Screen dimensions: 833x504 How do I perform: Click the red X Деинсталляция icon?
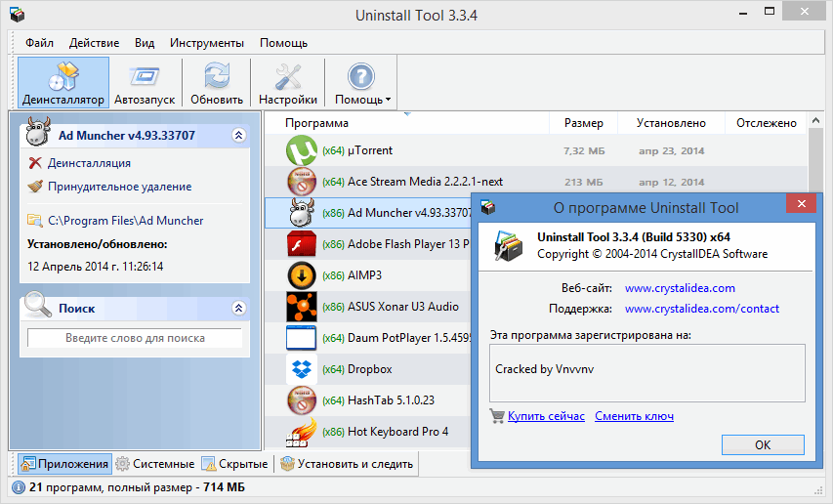(x=35, y=162)
